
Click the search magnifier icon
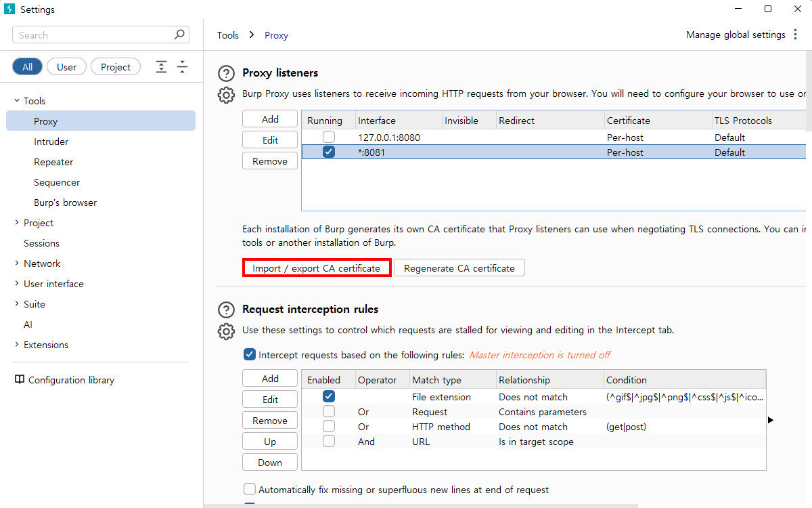tap(179, 35)
